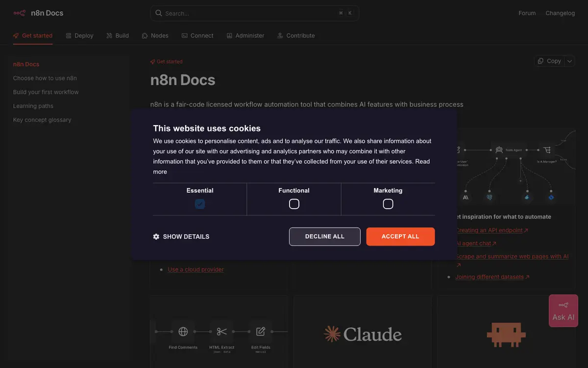Open the Build tab

click(118, 36)
